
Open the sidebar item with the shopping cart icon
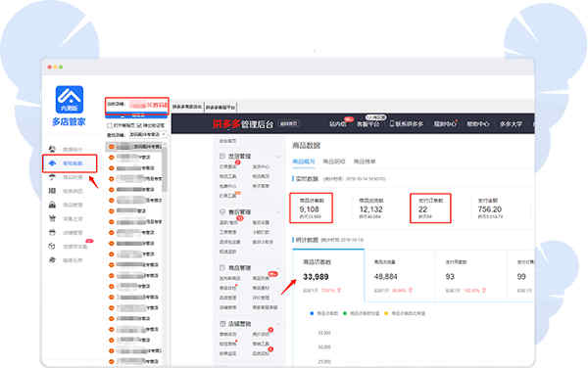click(x=53, y=218)
